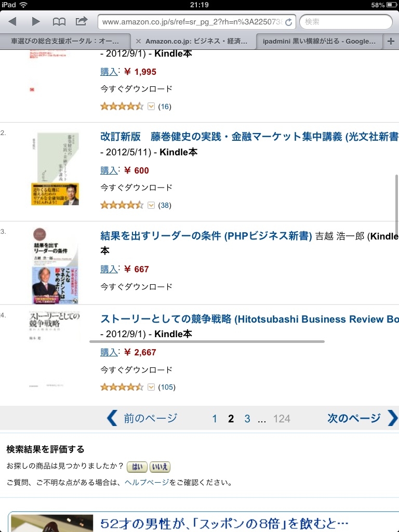Image resolution: width=399 pixels, height=532 pixels.
Task: Tap the Safari back arrow
Action: click(x=13, y=22)
